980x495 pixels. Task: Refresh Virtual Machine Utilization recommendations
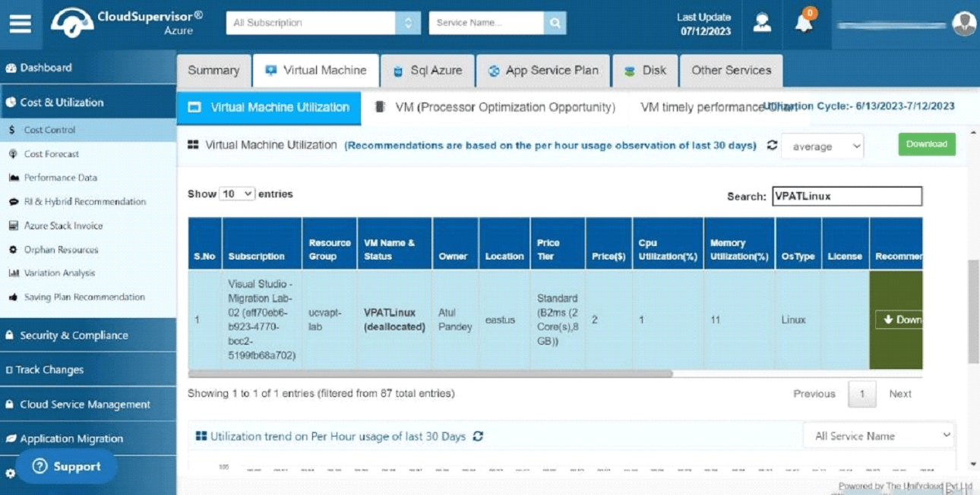(773, 145)
